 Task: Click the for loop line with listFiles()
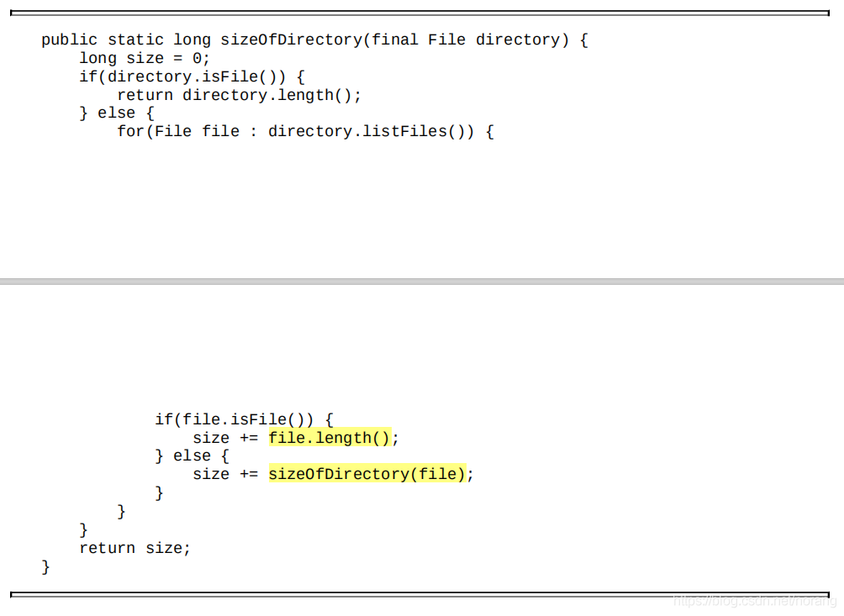(305, 131)
